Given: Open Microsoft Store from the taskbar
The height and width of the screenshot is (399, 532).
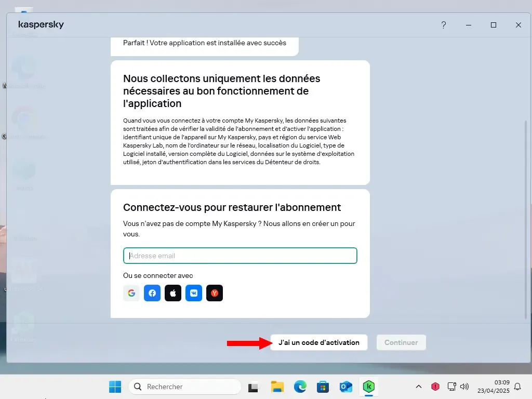Looking at the screenshot, I should tap(323, 387).
